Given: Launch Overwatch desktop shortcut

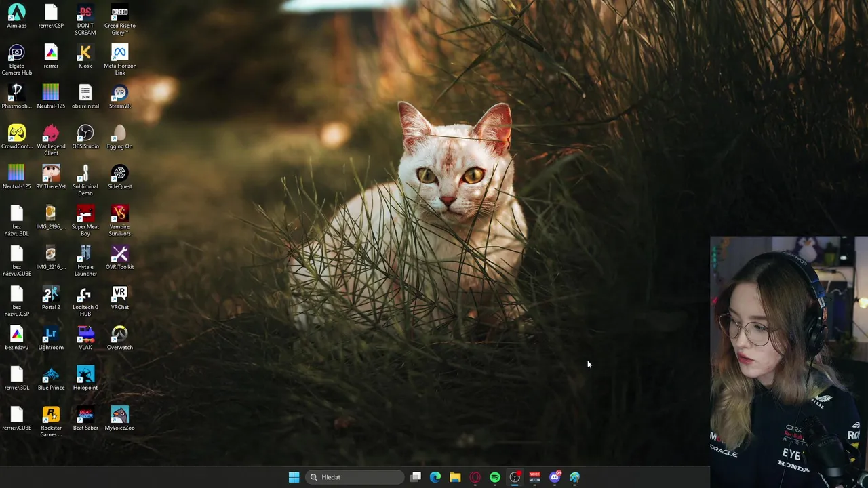Looking at the screenshot, I should click(x=120, y=339).
